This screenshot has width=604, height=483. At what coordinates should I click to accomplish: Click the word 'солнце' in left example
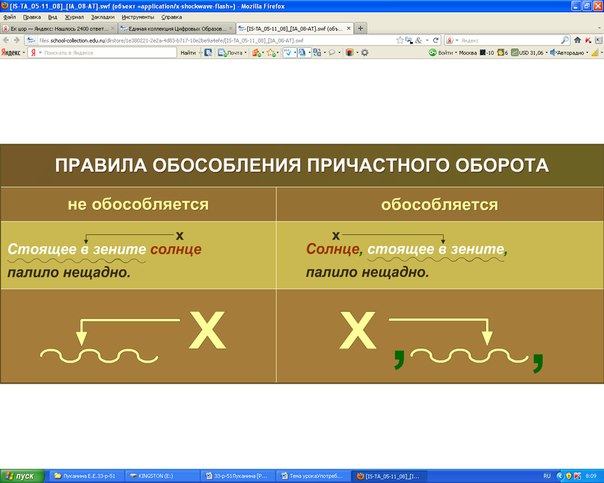[x=176, y=249]
